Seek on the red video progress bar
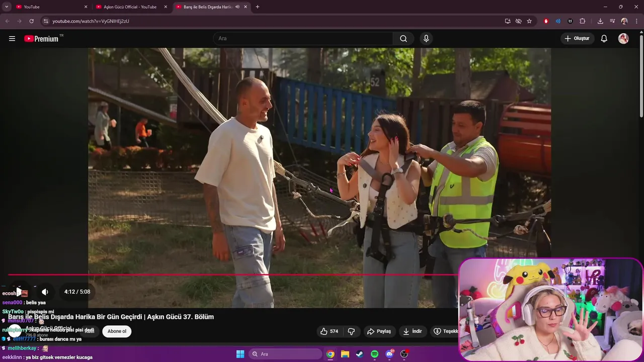 (x=234, y=275)
